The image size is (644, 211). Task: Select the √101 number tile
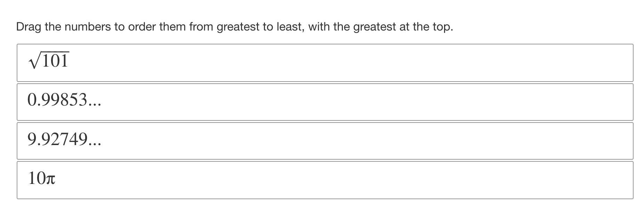pos(325,63)
